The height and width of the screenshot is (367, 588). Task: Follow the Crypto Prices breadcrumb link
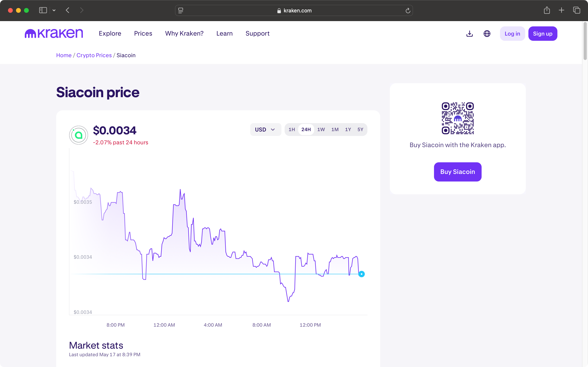94,55
